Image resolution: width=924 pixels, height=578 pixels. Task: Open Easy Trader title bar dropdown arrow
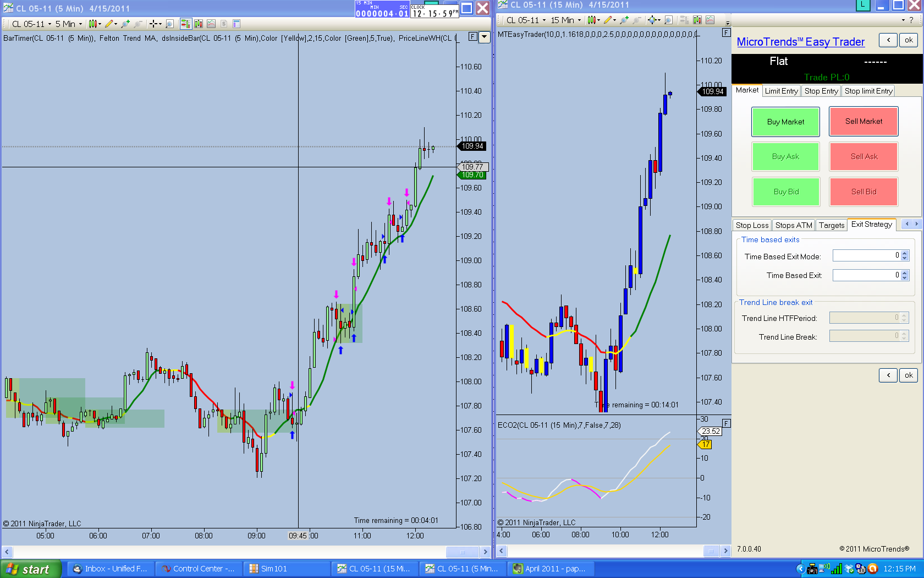[903, 20]
